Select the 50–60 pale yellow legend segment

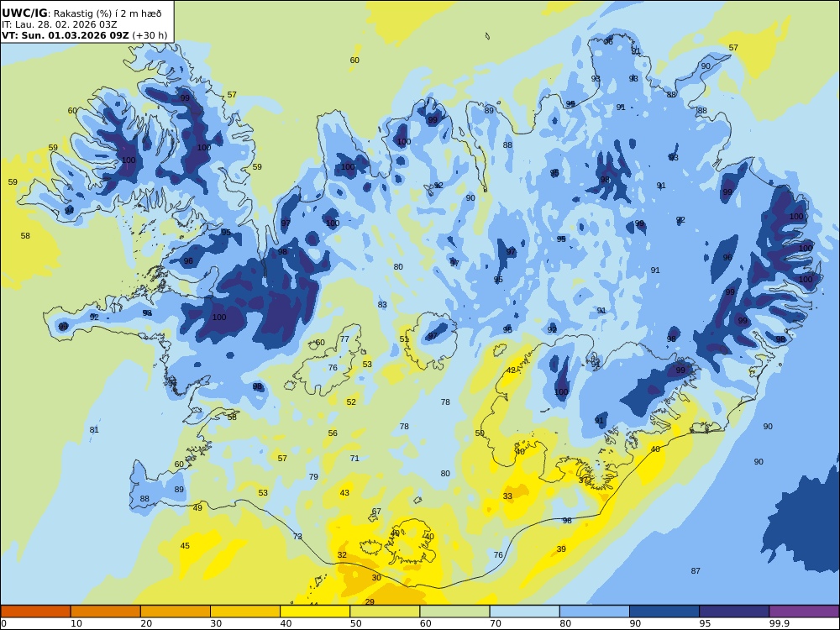[x=386, y=612]
